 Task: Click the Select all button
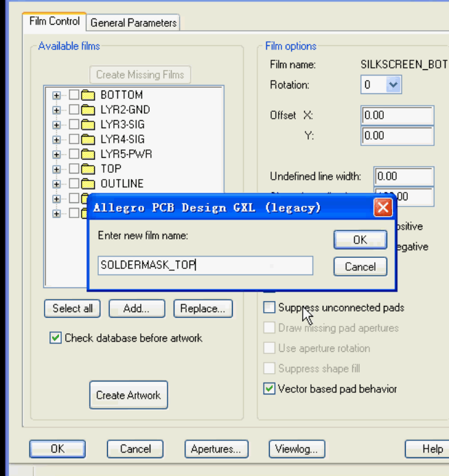tap(72, 309)
